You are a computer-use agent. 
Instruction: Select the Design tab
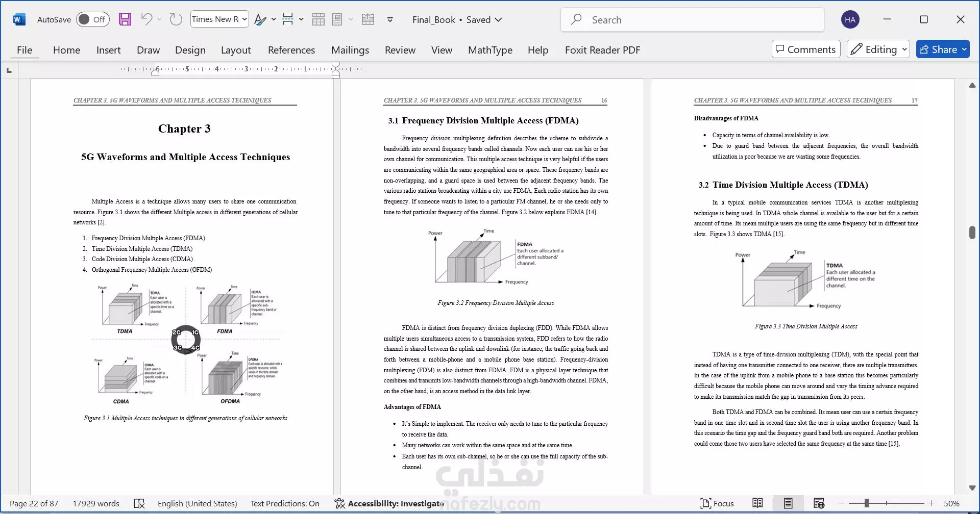pos(190,50)
